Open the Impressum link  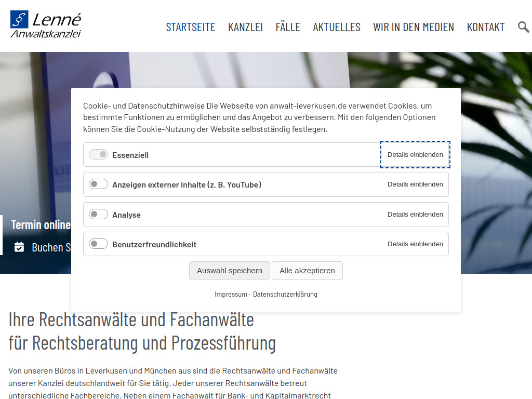[x=230, y=294]
